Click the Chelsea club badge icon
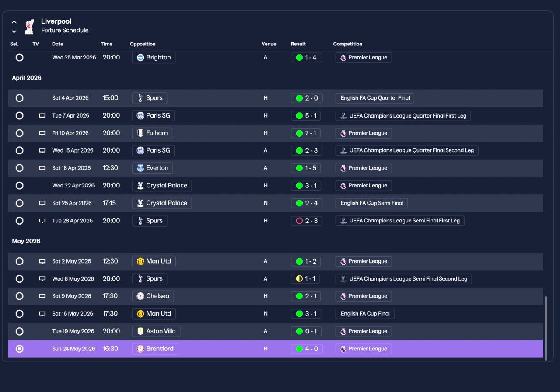Screen dimensions: 560x392 (140, 296)
